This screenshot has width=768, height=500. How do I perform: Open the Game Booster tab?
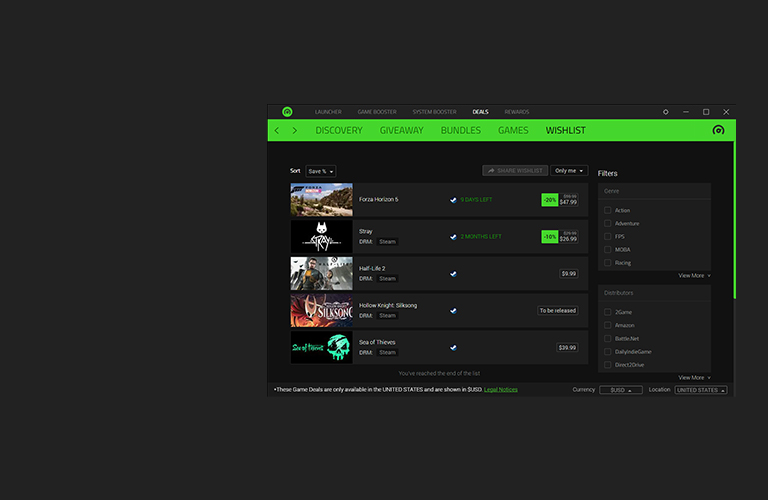coord(377,112)
